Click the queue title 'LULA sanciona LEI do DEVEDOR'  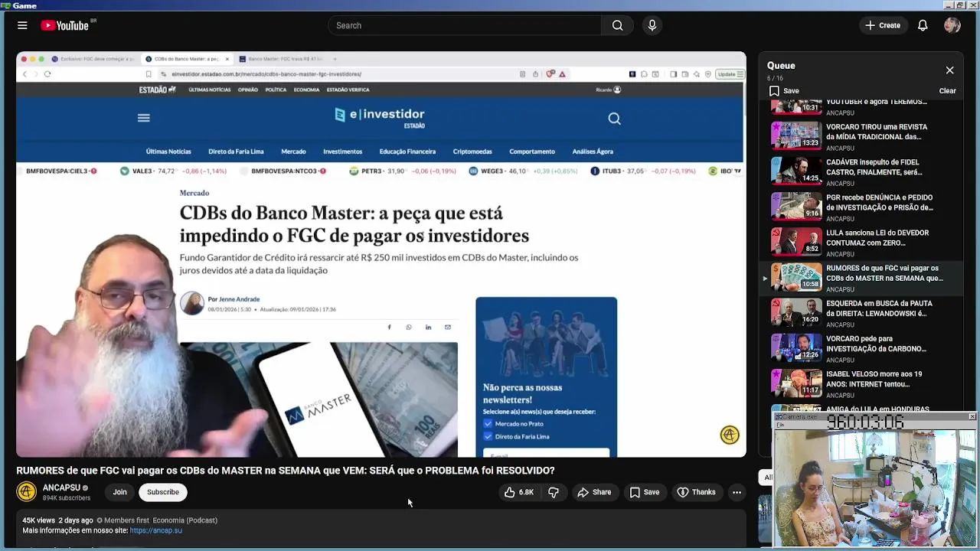pyautogui.click(x=877, y=237)
